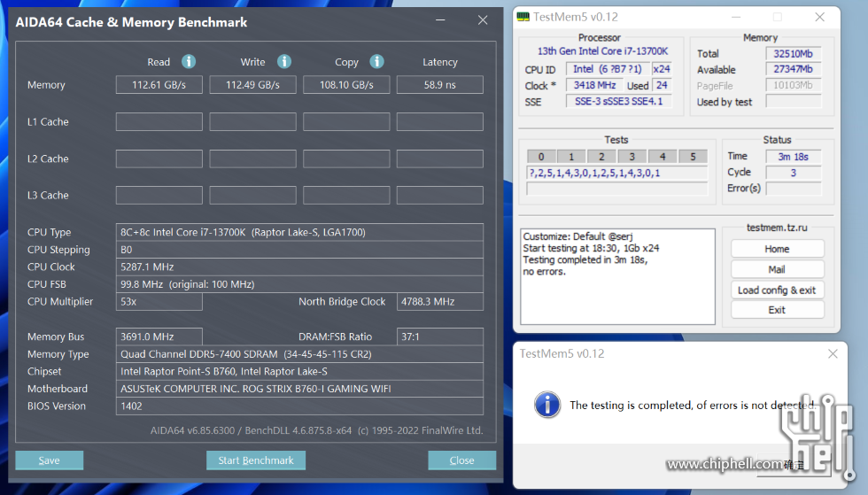Click the Motherboard field ROG STRIX B760-I
The width and height of the screenshot is (868, 495).
click(x=299, y=389)
